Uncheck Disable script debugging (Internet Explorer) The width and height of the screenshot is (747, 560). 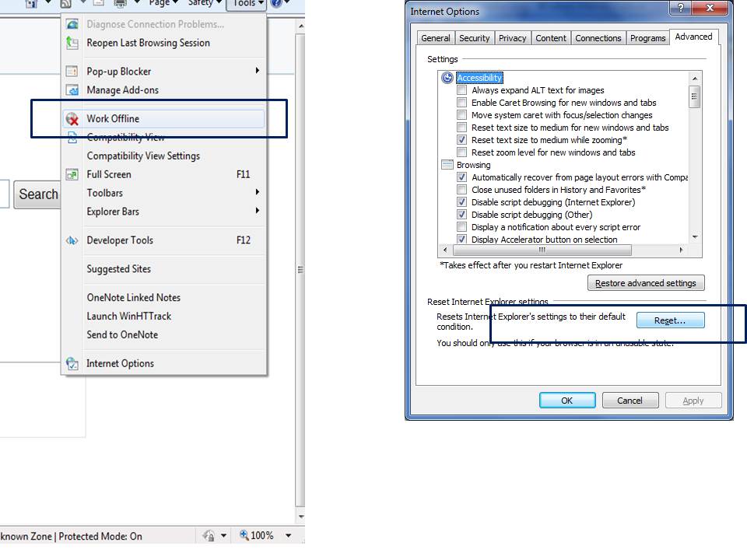[461, 202]
